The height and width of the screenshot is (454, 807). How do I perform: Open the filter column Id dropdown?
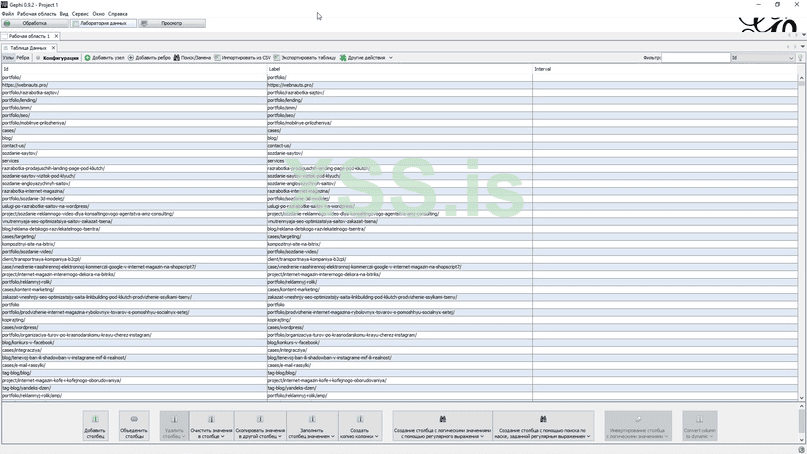point(762,58)
